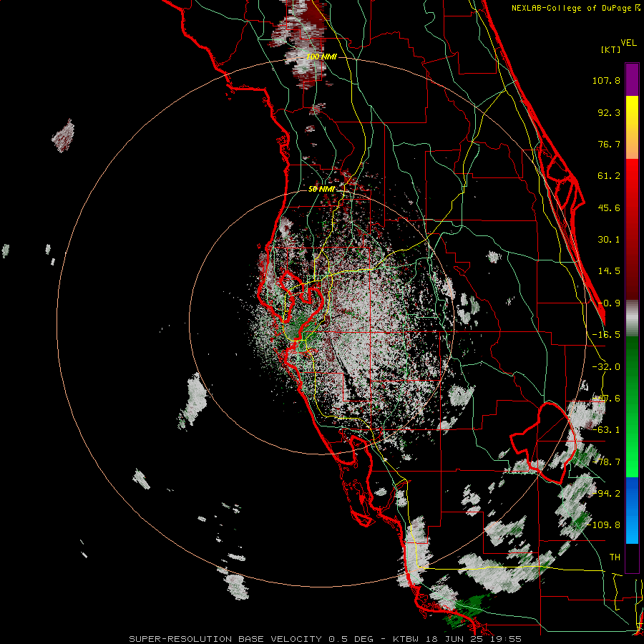Pick the gray segment of the velocity scale
644x644 pixels.
click(632, 318)
